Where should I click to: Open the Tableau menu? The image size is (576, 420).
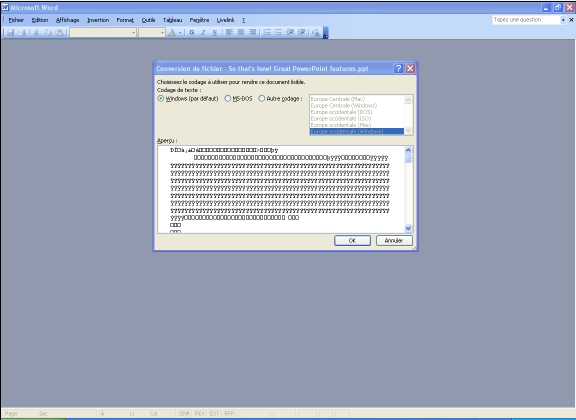[x=172, y=20]
